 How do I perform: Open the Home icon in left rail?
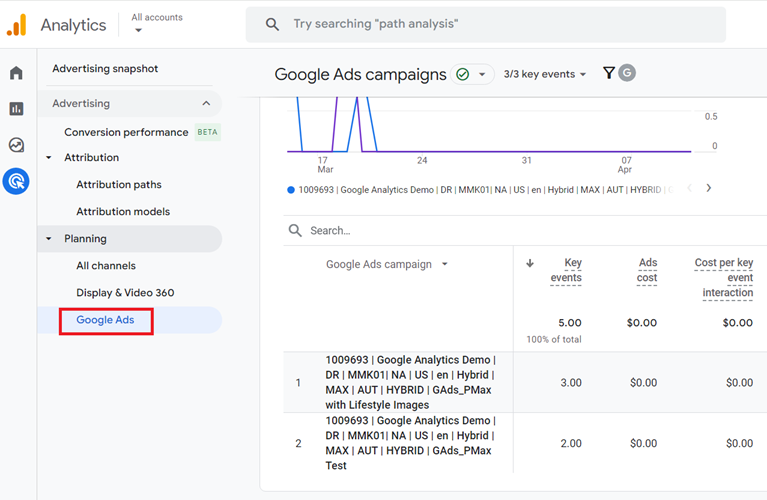16,73
